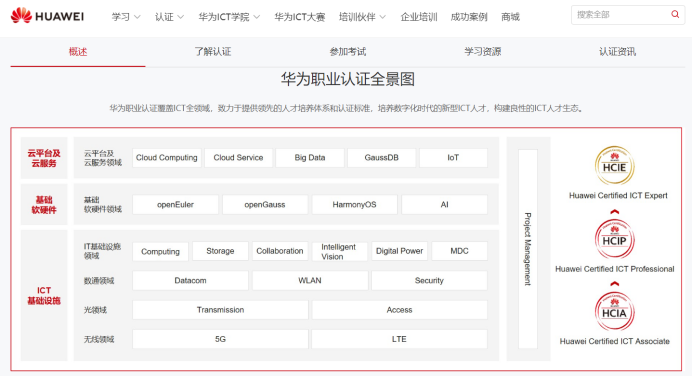Click the ICT基础设施 category label
The image size is (692, 377).
(x=44, y=295)
